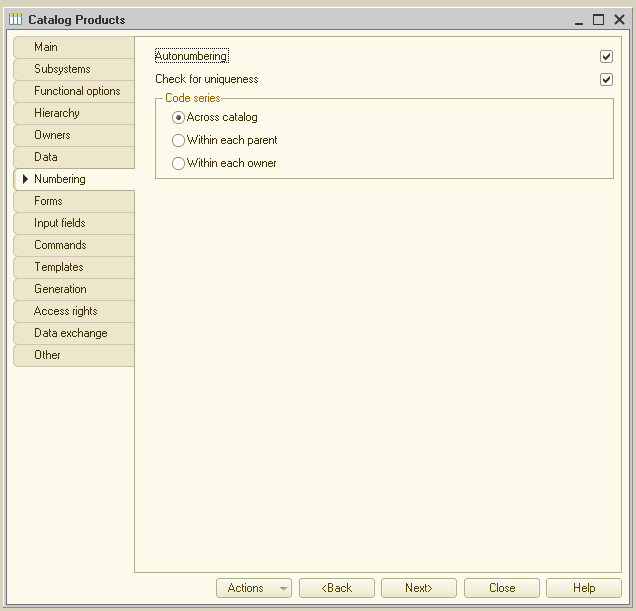Maximize the Catalog Products window

pos(598,20)
